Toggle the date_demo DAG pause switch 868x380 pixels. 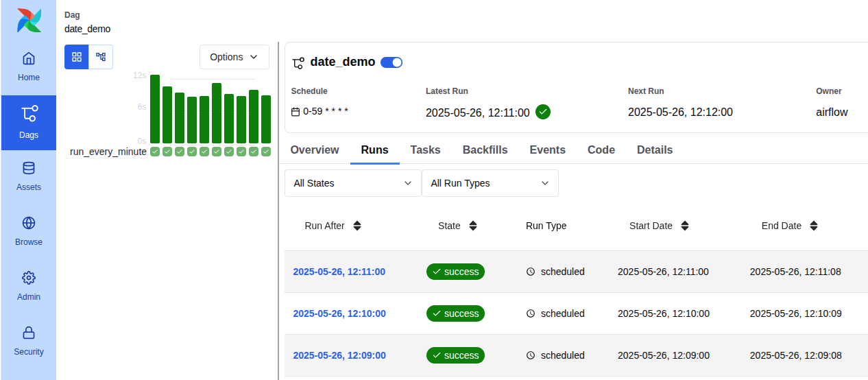[x=391, y=62]
